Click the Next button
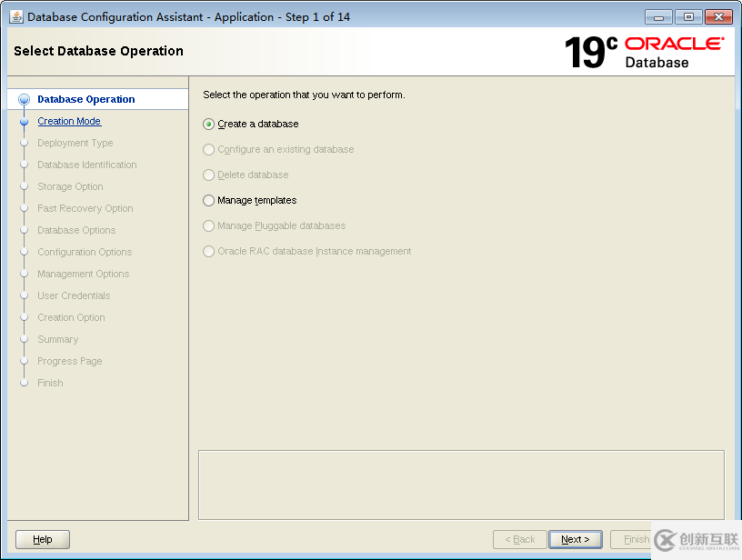 pos(576,539)
